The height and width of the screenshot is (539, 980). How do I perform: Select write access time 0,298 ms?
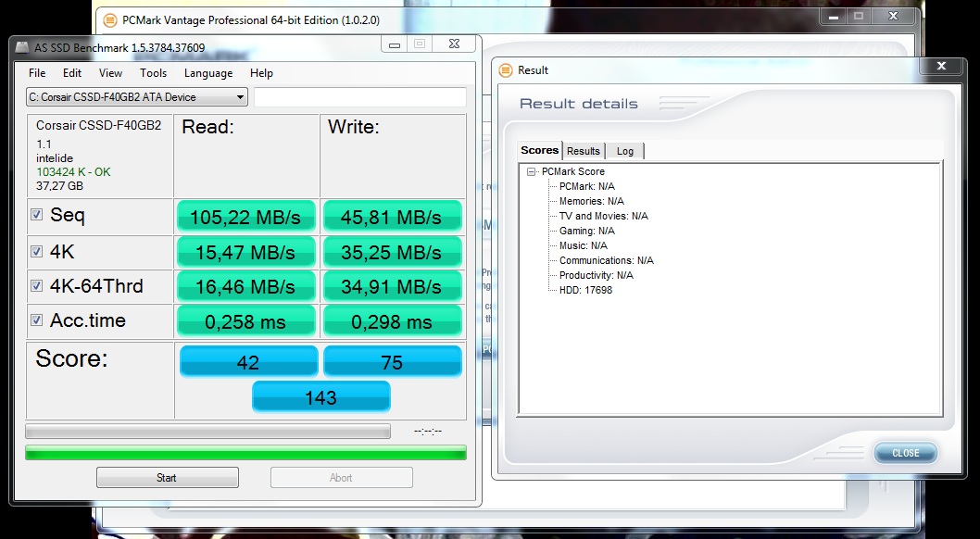click(392, 321)
